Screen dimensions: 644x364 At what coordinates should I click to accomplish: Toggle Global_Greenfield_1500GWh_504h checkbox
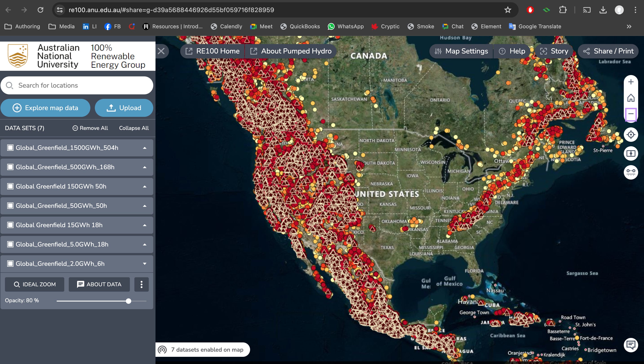(x=10, y=148)
